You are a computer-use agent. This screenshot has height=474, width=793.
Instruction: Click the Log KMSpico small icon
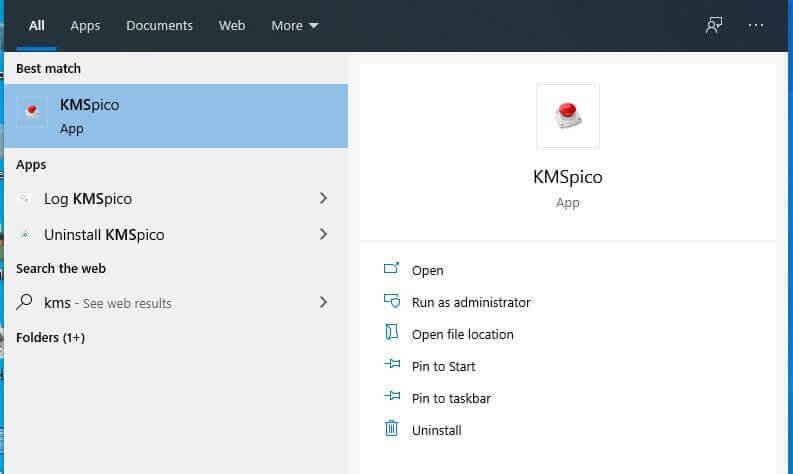24,198
